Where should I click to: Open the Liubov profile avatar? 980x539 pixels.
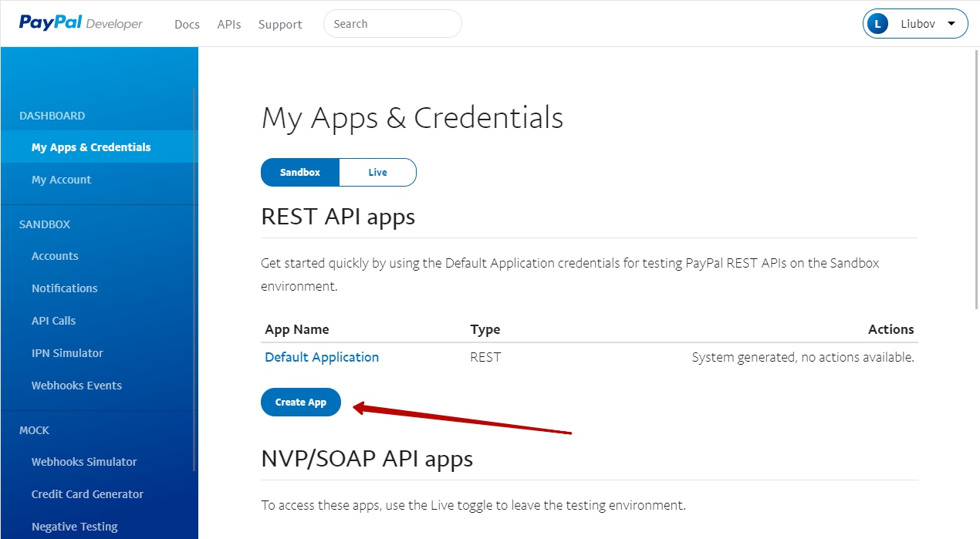pos(877,23)
